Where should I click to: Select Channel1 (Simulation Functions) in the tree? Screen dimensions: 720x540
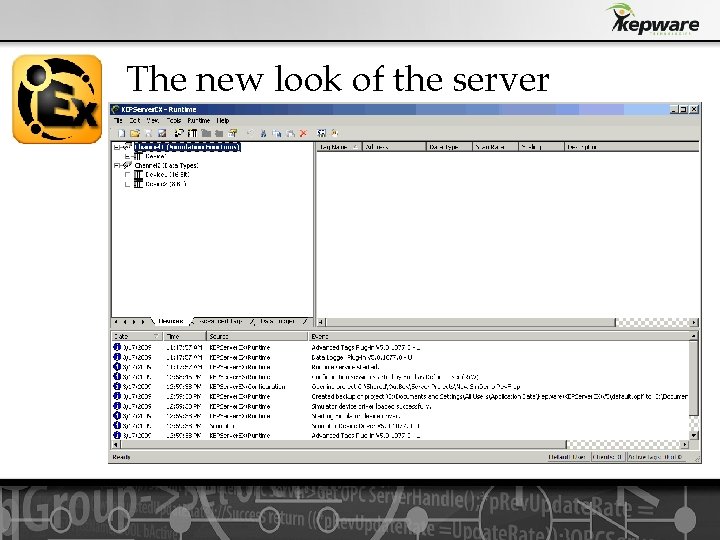[x=187, y=146]
